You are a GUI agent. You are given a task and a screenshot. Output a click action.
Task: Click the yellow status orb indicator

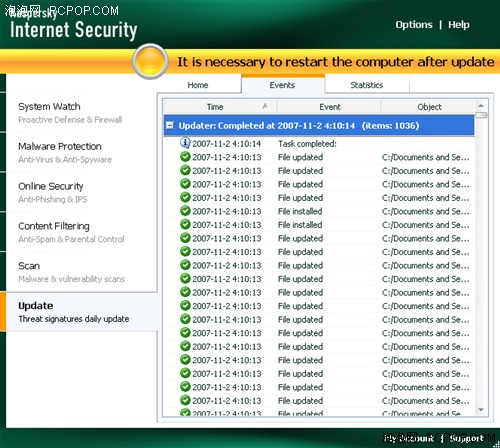coord(150,62)
